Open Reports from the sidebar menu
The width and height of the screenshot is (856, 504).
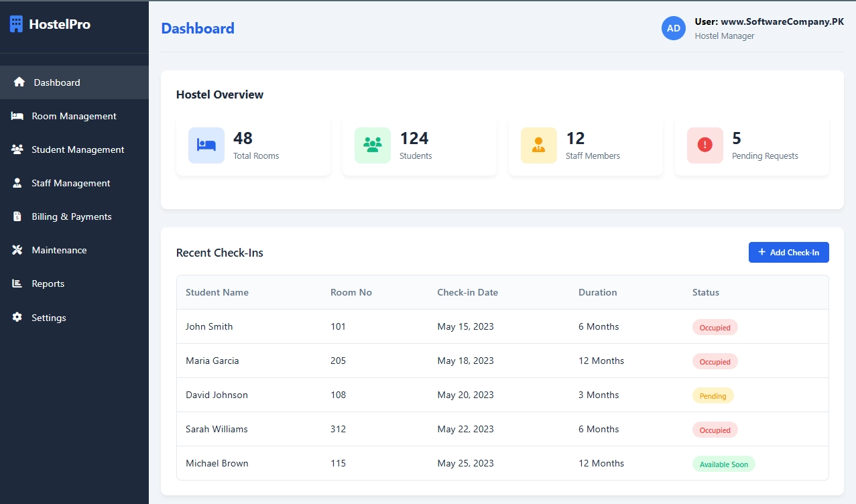[48, 283]
